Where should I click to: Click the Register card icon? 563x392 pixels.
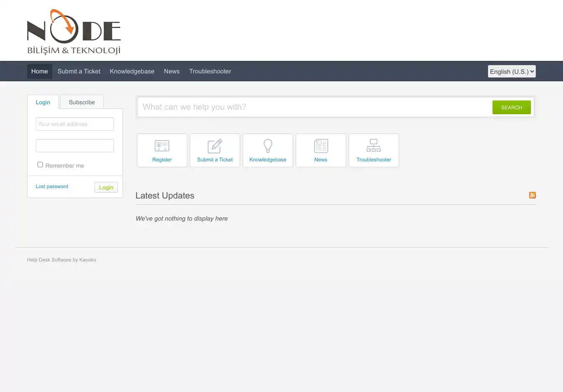tap(162, 146)
